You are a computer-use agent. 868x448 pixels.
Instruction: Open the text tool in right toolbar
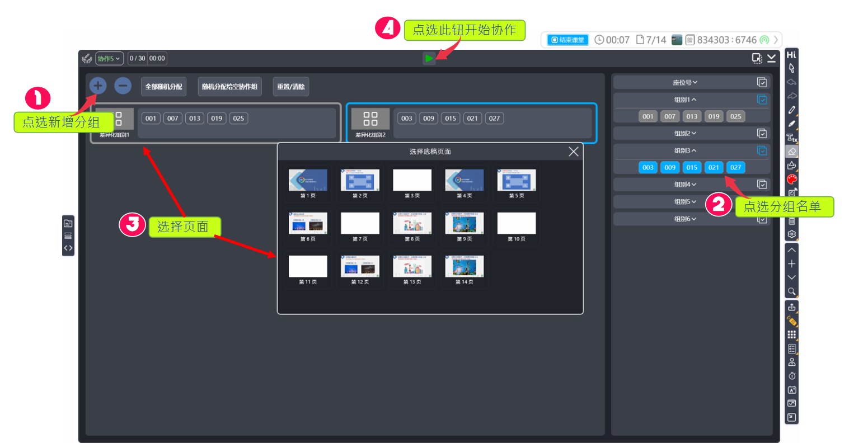click(791, 138)
